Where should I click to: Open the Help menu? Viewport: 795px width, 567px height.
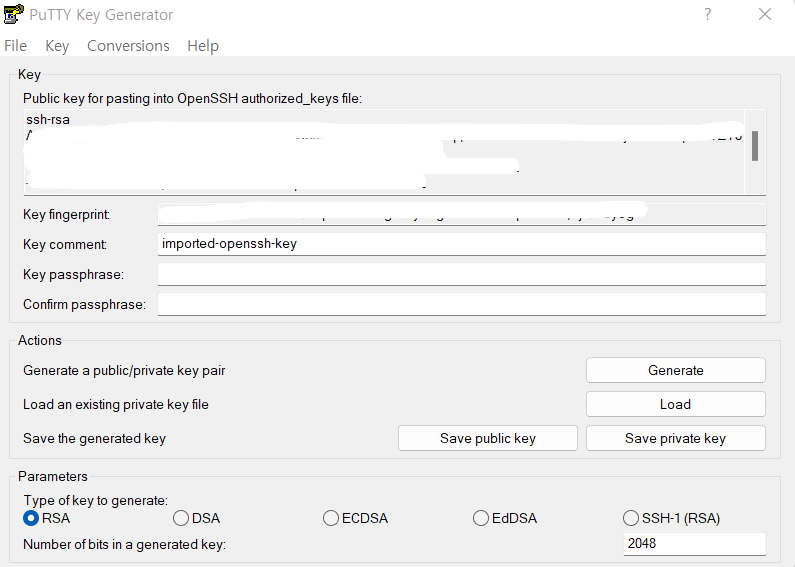tap(203, 46)
